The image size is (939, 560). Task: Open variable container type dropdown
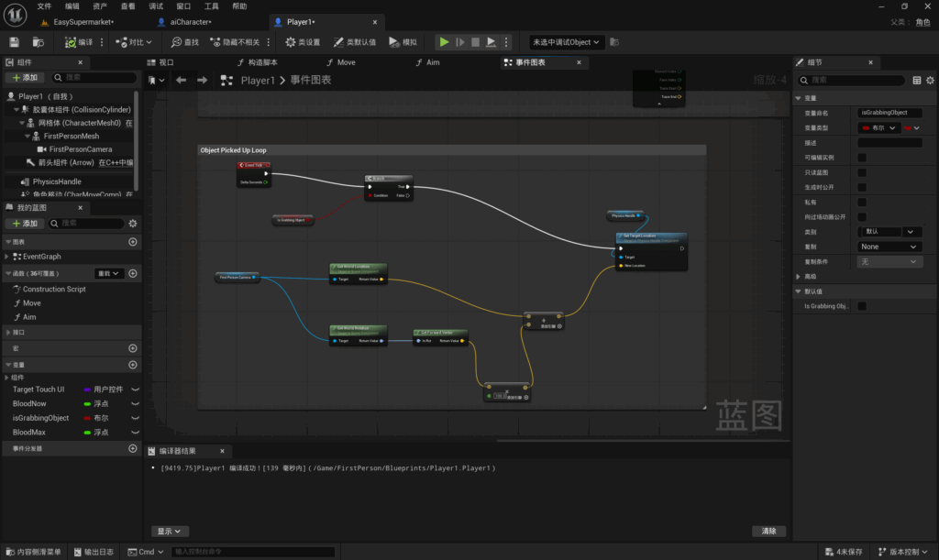click(x=912, y=128)
